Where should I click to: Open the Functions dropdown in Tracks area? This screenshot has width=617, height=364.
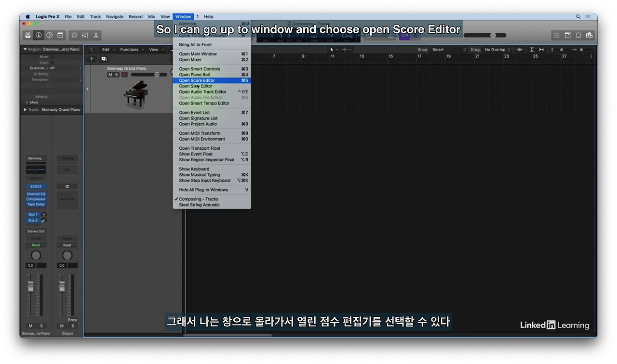point(131,50)
